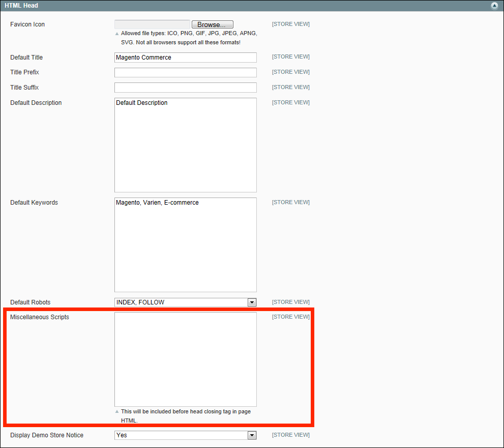Click the Default Title label
Image resolution: width=504 pixels, height=448 pixels.
(x=26, y=58)
